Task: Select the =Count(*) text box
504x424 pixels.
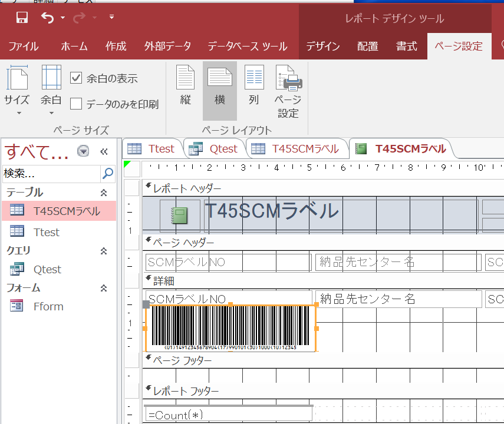Action: pos(229,415)
